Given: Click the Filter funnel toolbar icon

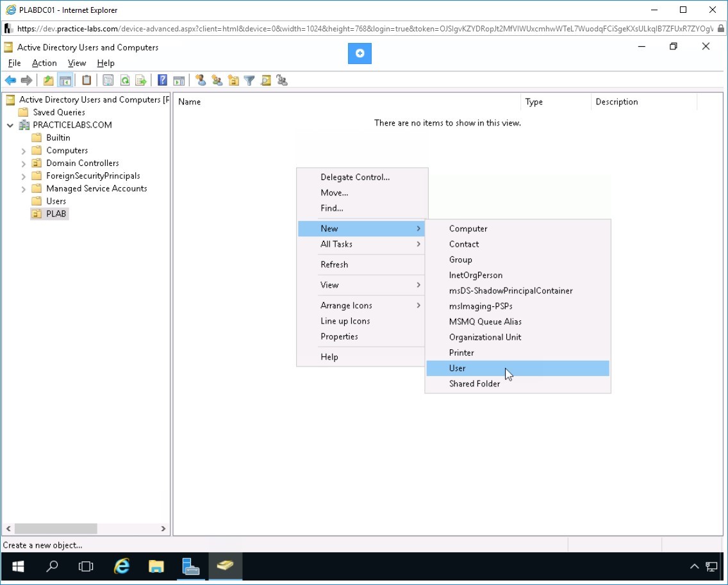Looking at the screenshot, I should (249, 80).
